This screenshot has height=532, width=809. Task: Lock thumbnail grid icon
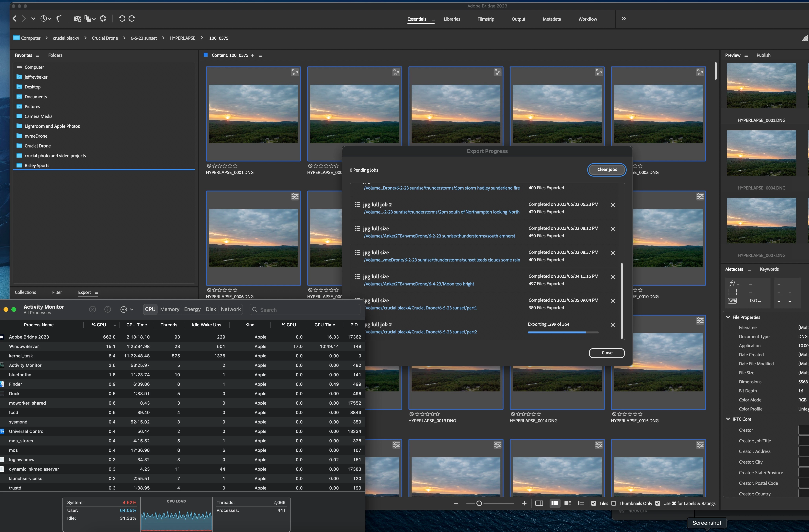[539, 503]
